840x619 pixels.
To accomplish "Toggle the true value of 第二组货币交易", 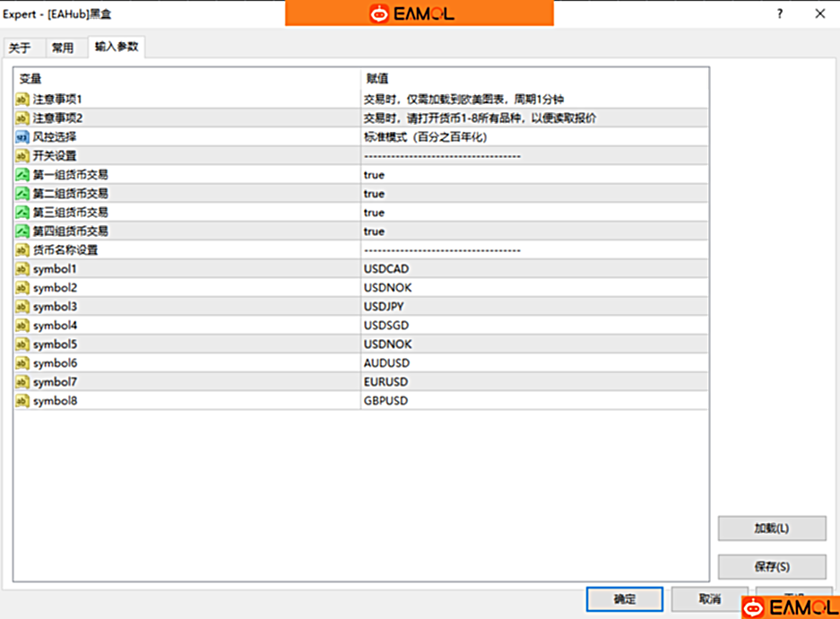I will 374,194.
